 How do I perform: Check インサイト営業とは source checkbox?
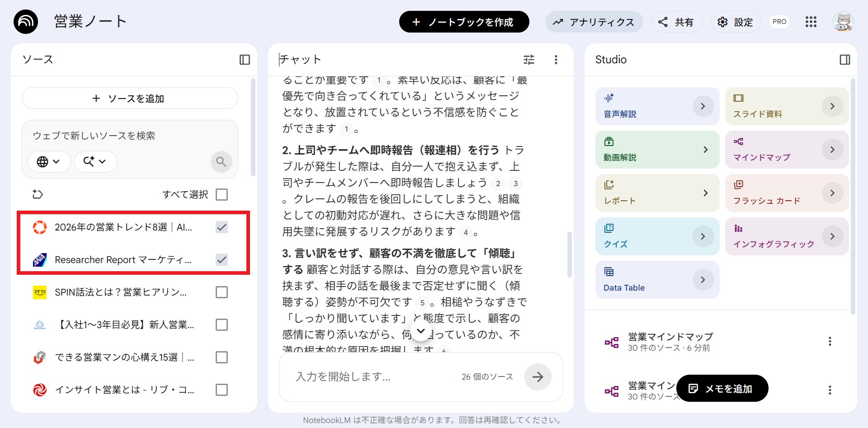point(222,390)
